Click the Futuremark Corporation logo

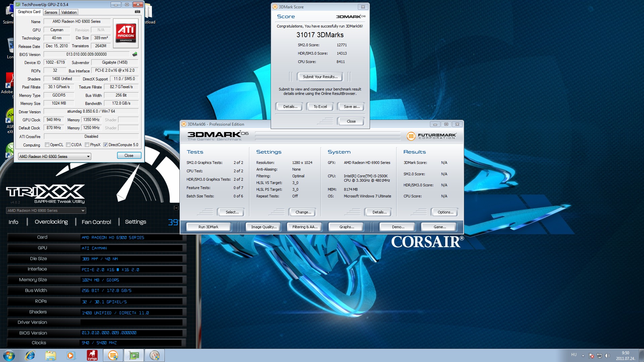[x=432, y=136]
